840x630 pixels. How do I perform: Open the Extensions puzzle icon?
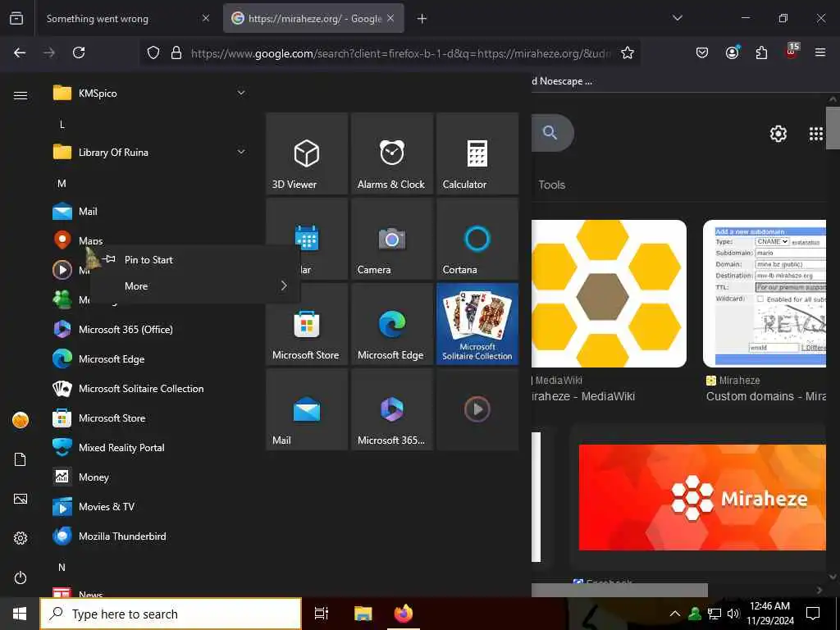point(761,52)
